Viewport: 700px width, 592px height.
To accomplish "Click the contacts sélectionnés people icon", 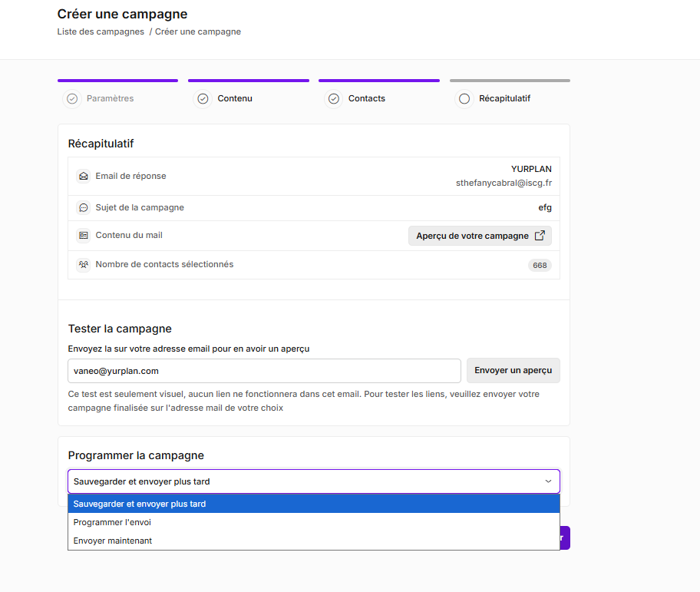I will click(84, 264).
